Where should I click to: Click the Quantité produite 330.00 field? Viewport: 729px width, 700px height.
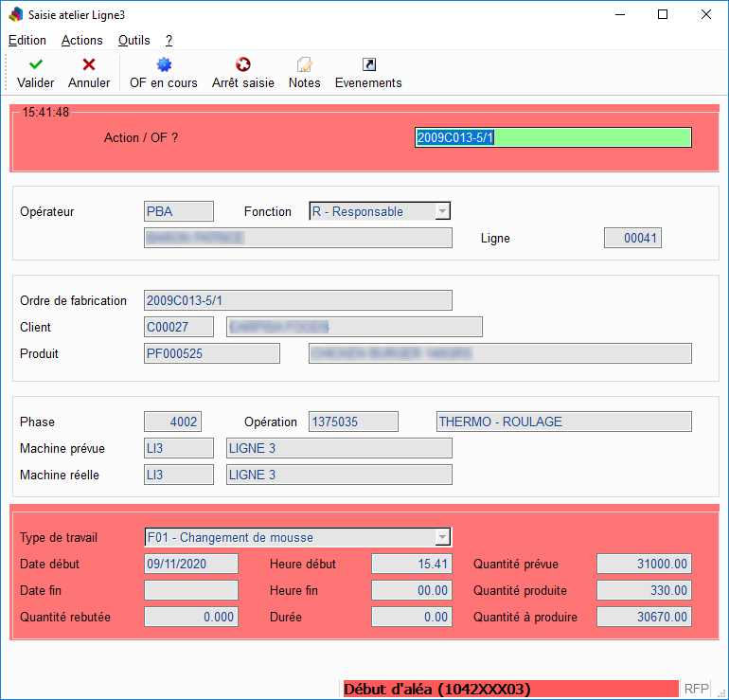coord(644,590)
